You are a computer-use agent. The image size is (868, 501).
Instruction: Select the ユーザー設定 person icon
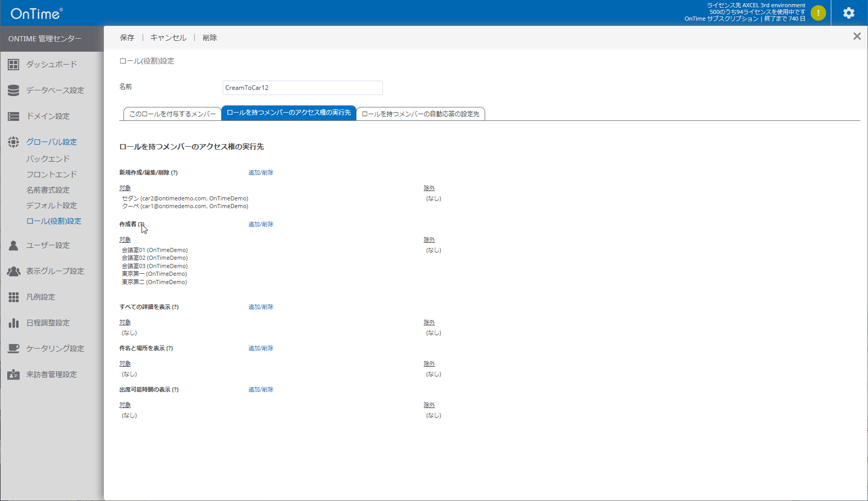point(13,245)
